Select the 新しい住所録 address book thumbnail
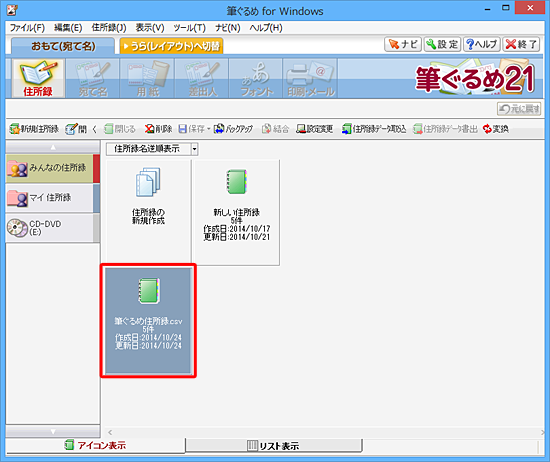Screen dimensions: 550x462 236,212
